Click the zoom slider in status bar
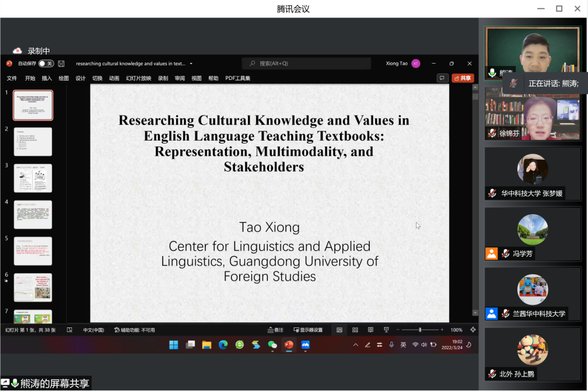This screenshot has width=588, height=391. coord(419,330)
